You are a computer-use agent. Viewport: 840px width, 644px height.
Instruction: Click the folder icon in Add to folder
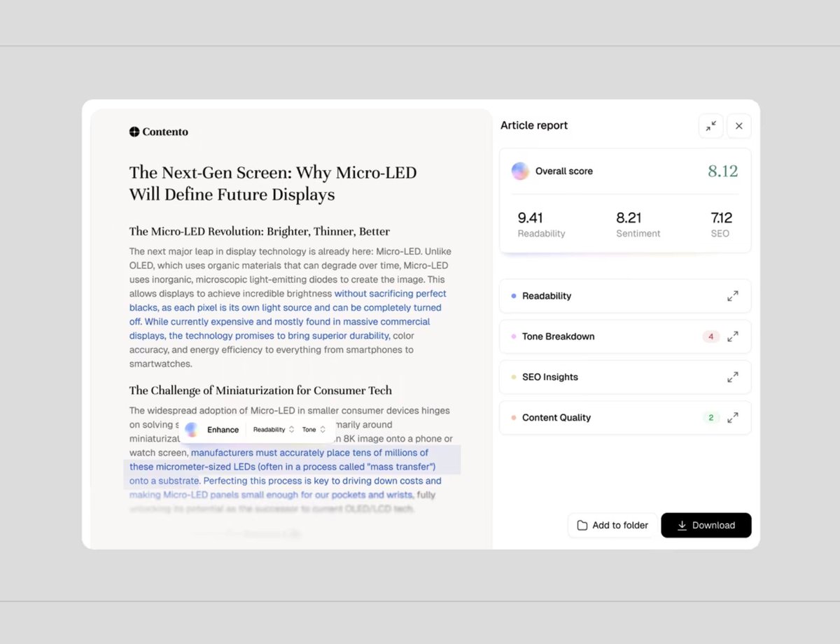(x=582, y=525)
